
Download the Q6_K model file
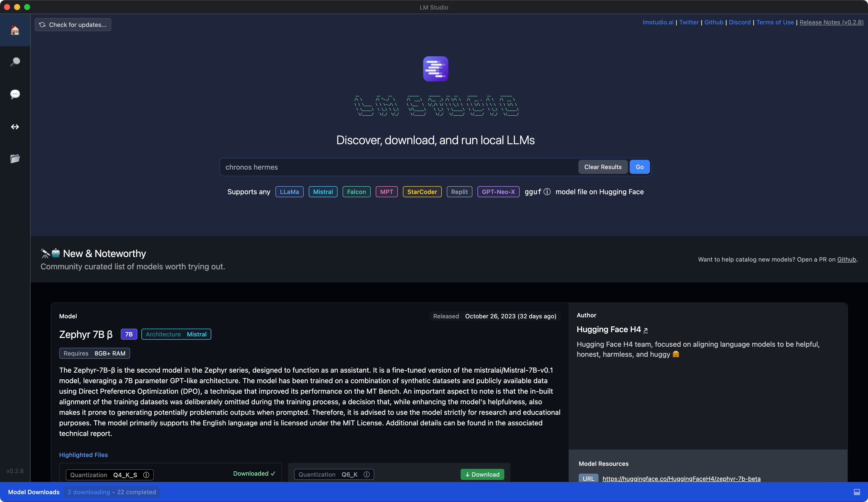(482, 474)
